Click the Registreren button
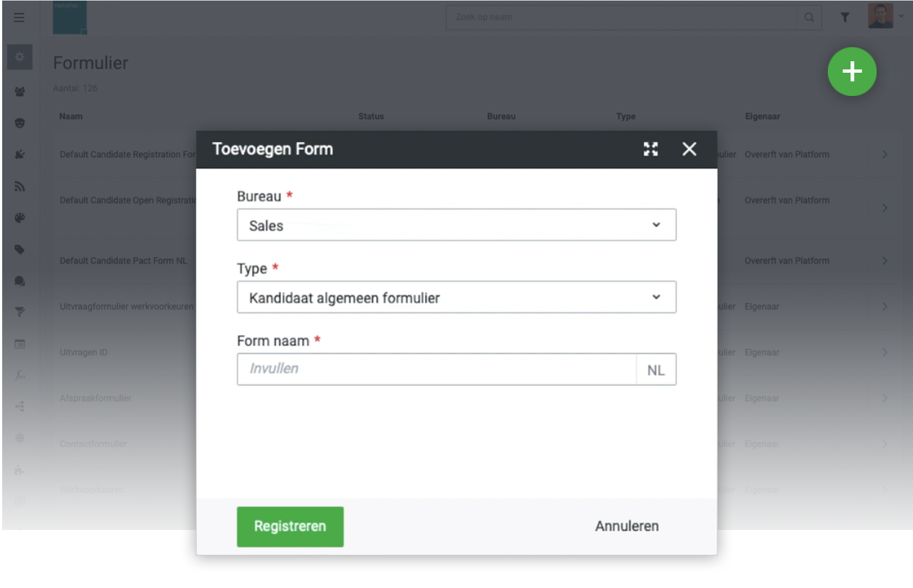 click(x=290, y=526)
